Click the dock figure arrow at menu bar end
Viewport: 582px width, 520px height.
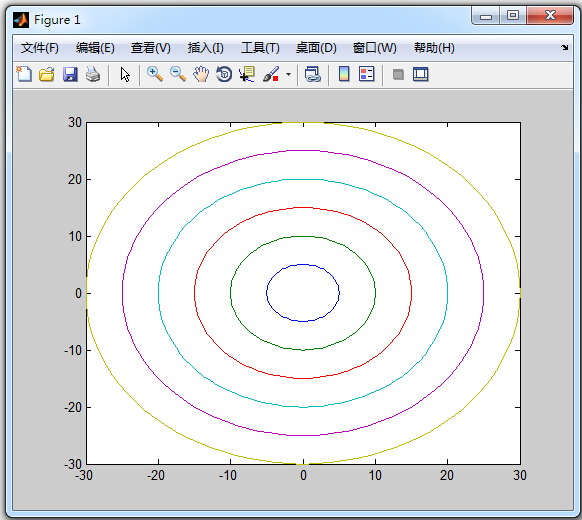pos(565,48)
